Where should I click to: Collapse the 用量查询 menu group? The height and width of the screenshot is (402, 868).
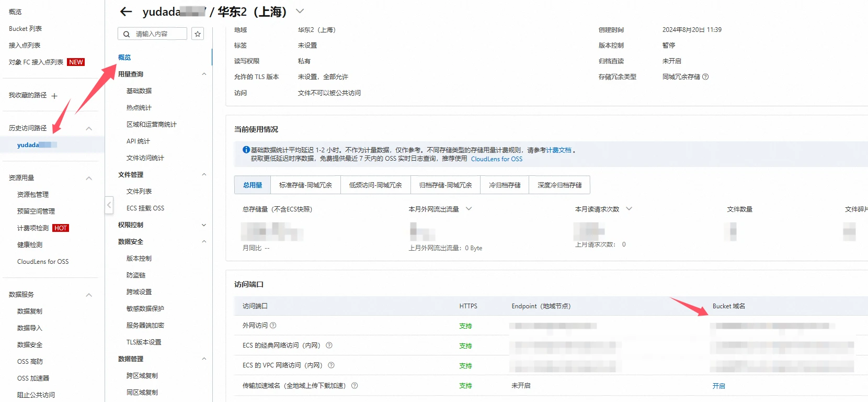coord(204,74)
